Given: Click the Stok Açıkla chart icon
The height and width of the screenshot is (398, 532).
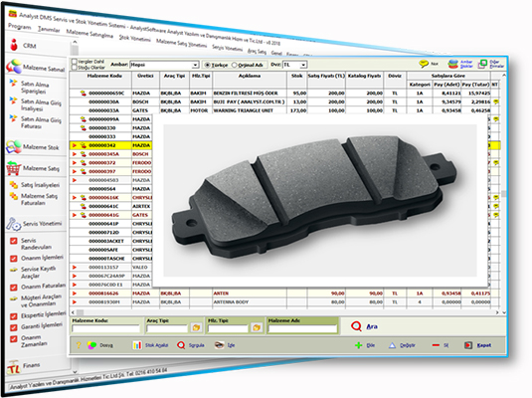Looking at the screenshot, I should [137, 345].
